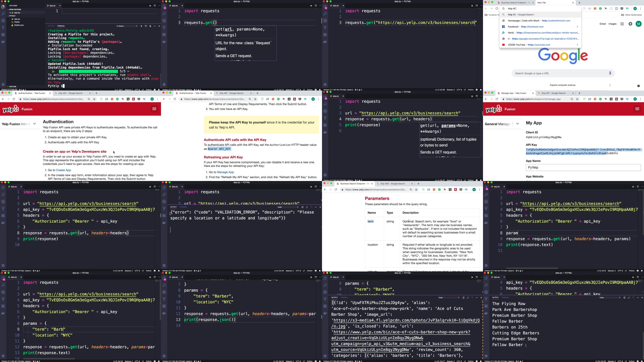The image size is (644, 362).
Task: Open editor More Actions in the EXPLORER sidebar window
Action: (159, 6)
